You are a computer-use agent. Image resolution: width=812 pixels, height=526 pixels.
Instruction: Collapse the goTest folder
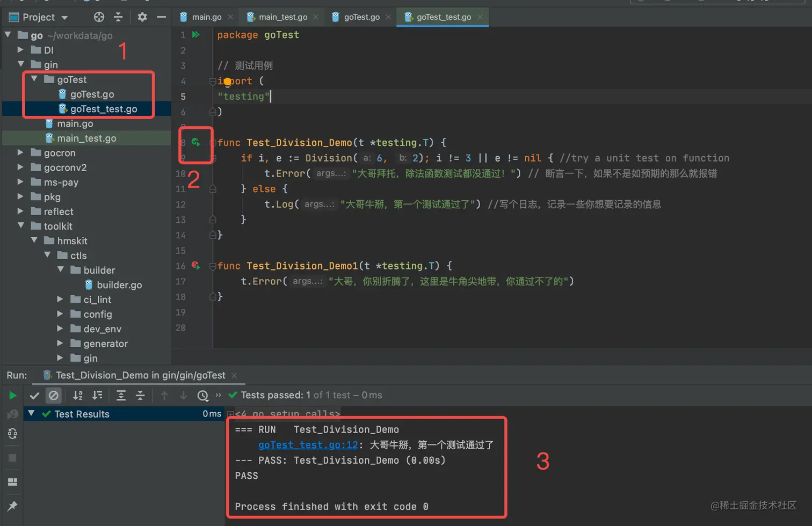(x=34, y=79)
